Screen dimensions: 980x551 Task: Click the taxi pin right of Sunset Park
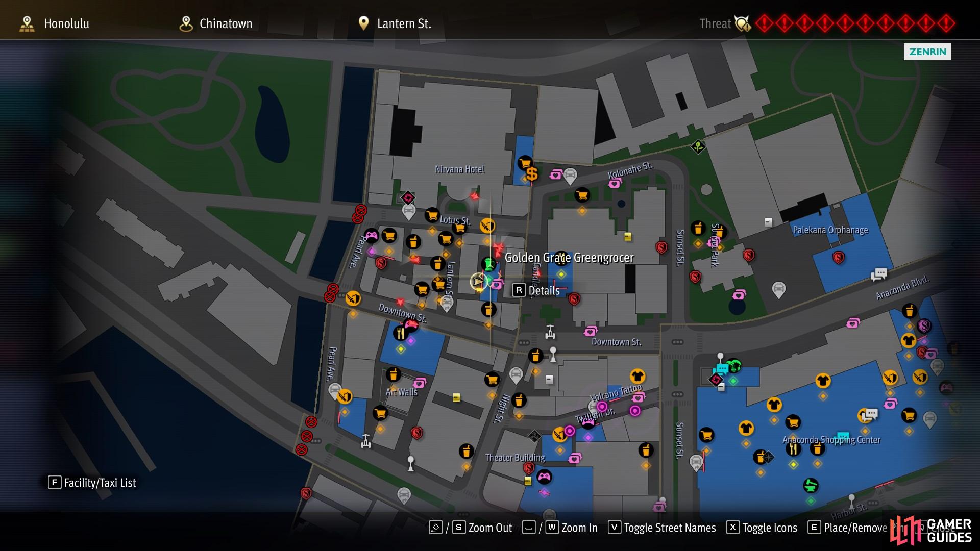click(778, 290)
